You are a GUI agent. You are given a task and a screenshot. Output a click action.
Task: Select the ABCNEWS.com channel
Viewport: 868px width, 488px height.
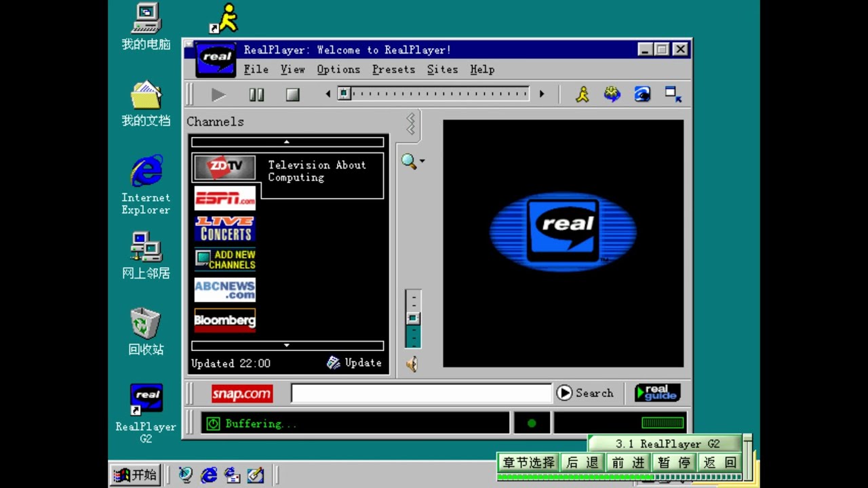224,290
